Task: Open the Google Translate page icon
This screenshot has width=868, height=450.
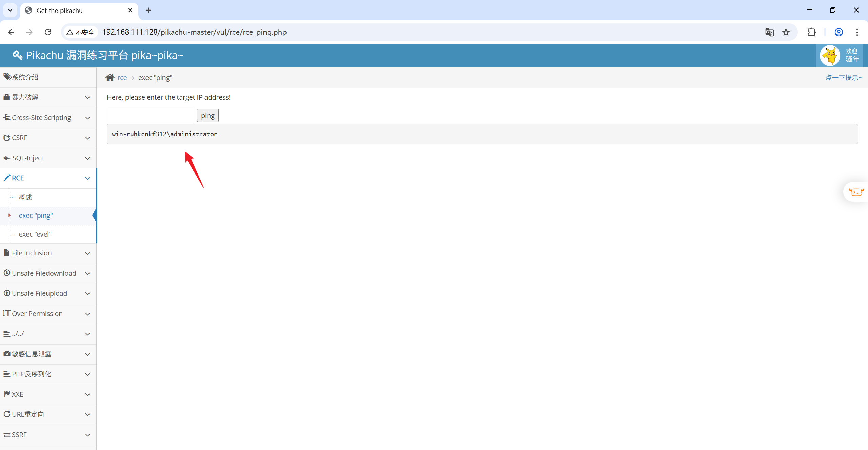Action: click(x=769, y=32)
